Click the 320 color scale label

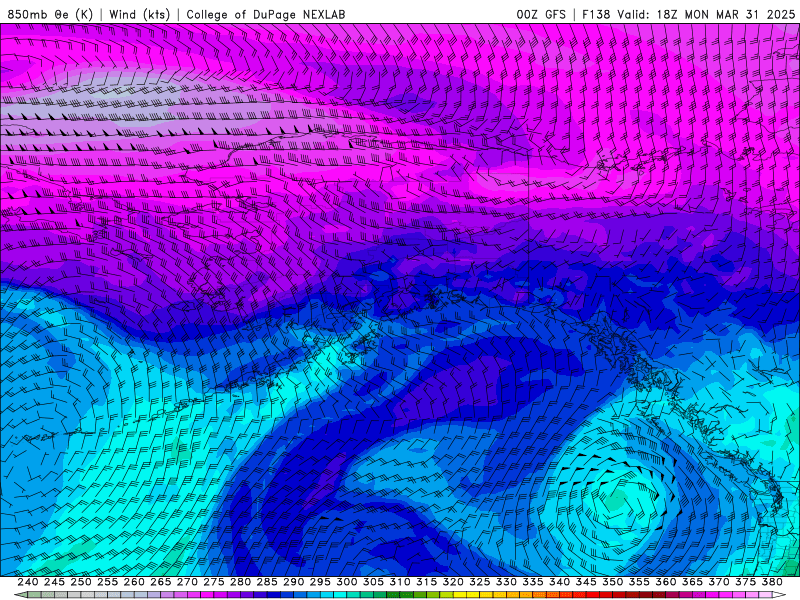(453, 582)
